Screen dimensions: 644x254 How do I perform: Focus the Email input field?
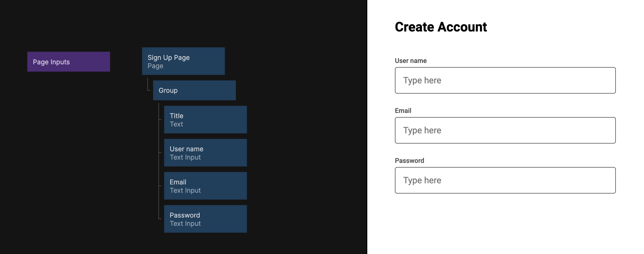tap(505, 130)
